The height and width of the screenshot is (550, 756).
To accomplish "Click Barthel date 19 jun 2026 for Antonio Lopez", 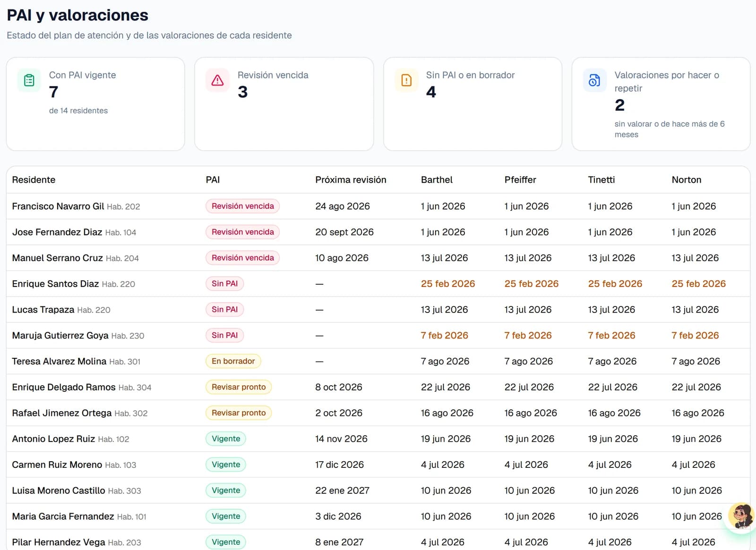I will [x=446, y=439].
